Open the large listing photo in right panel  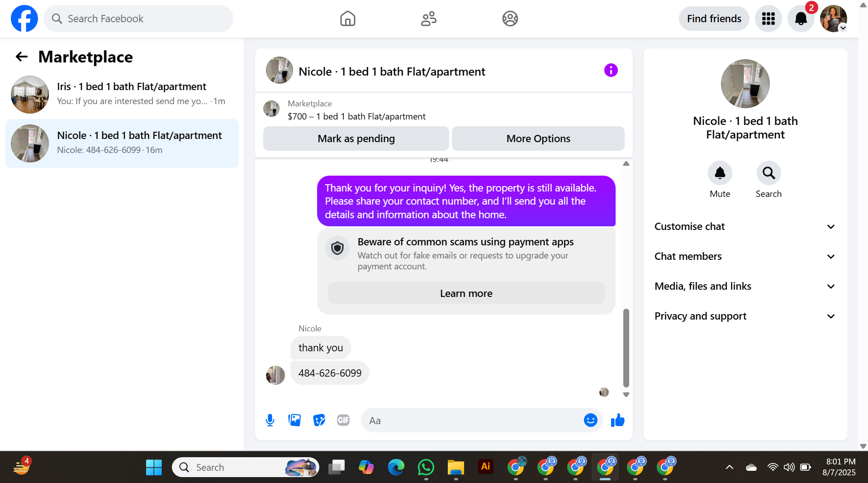[x=745, y=84]
